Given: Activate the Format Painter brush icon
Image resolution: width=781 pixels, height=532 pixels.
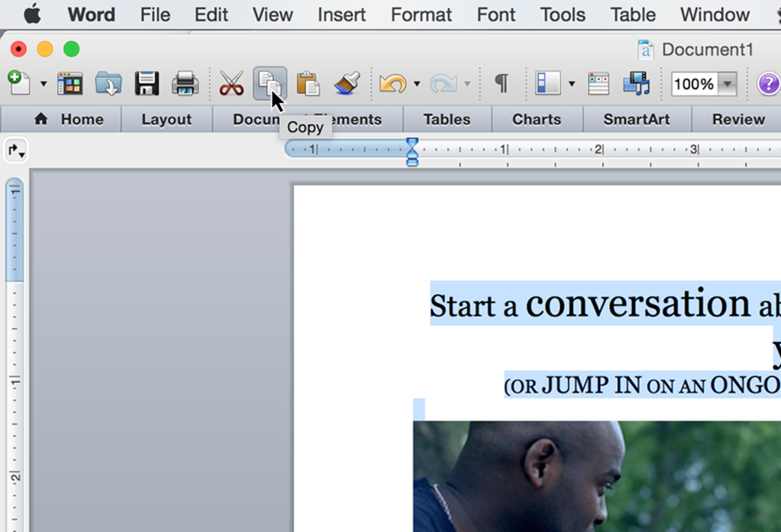Looking at the screenshot, I should [347, 85].
